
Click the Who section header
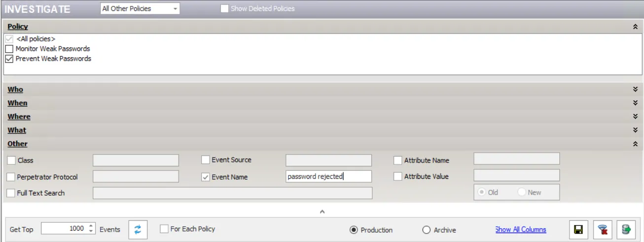pyautogui.click(x=15, y=89)
